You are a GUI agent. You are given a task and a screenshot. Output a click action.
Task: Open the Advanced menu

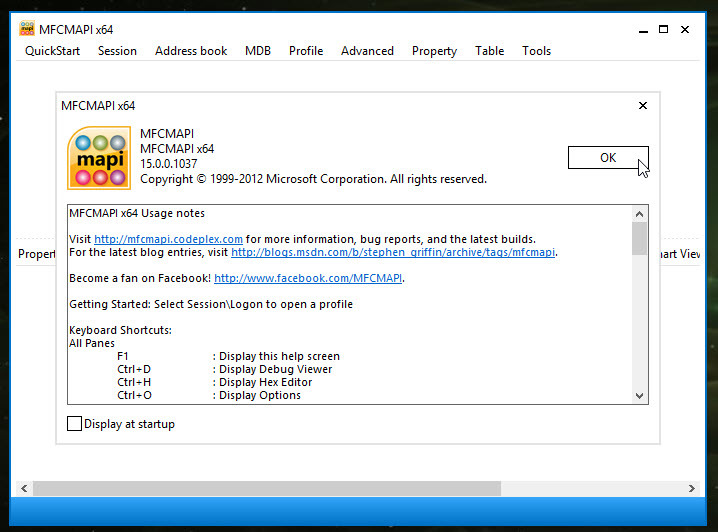click(367, 51)
